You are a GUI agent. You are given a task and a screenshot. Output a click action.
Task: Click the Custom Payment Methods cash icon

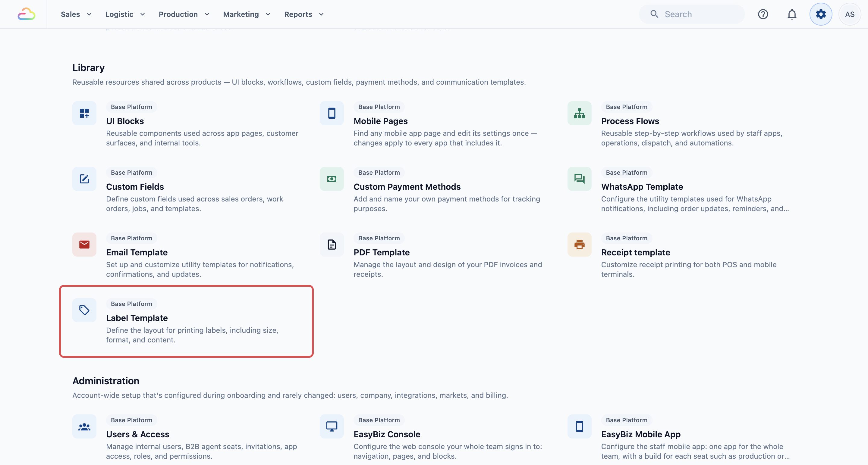coord(332,179)
